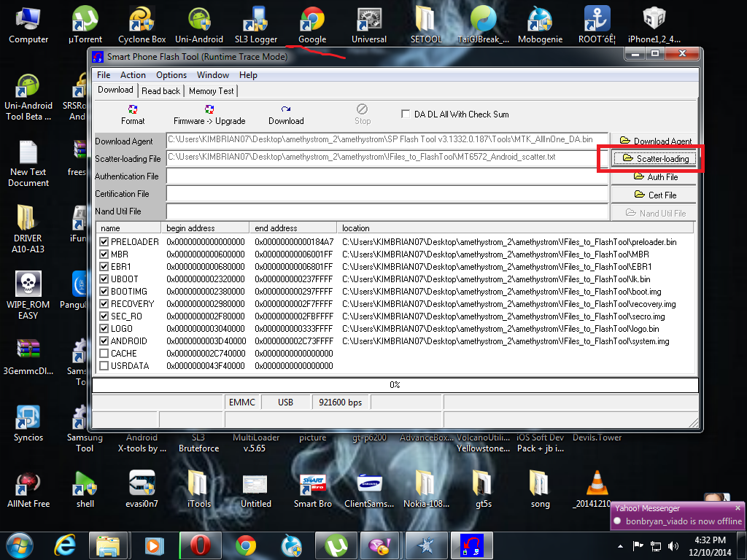Uncheck the PRELOADER partition checkbox
This screenshot has width=747, height=560.
[x=104, y=242]
